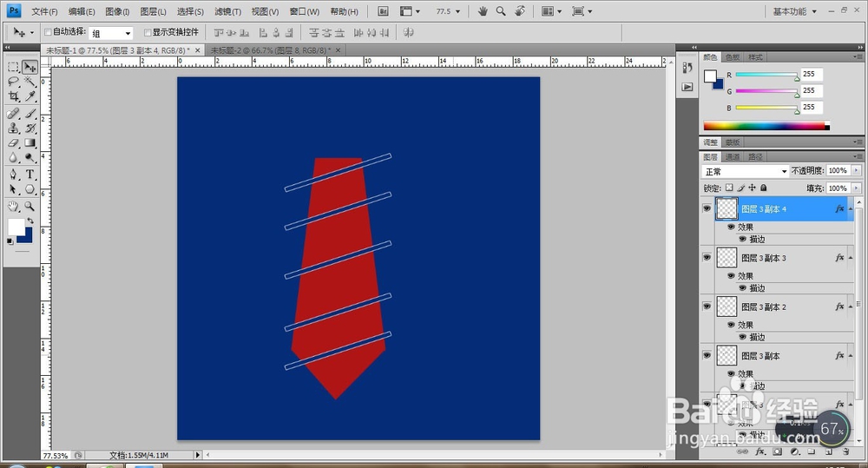The width and height of the screenshot is (868, 468).
Task: Switch to the 通道 tab
Action: click(x=733, y=157)
